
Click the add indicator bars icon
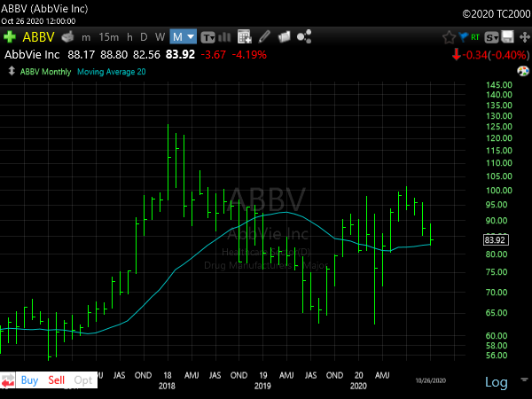(224, 36)
